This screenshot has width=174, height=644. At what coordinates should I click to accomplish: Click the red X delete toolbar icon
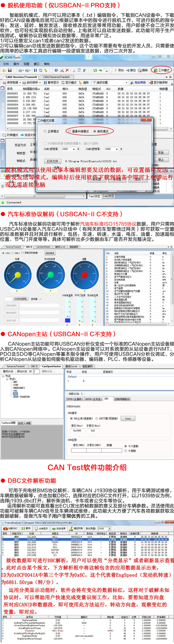pos(67,70)
